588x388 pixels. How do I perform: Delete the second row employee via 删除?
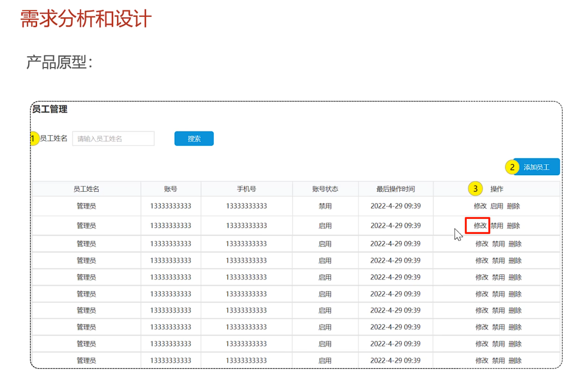513,226
